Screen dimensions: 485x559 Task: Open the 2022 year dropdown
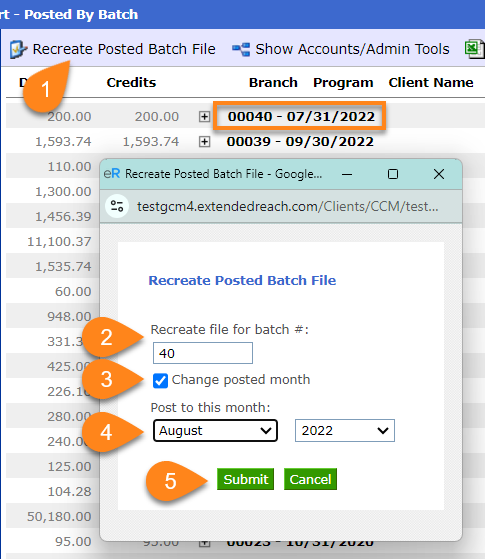coord(345,430)
